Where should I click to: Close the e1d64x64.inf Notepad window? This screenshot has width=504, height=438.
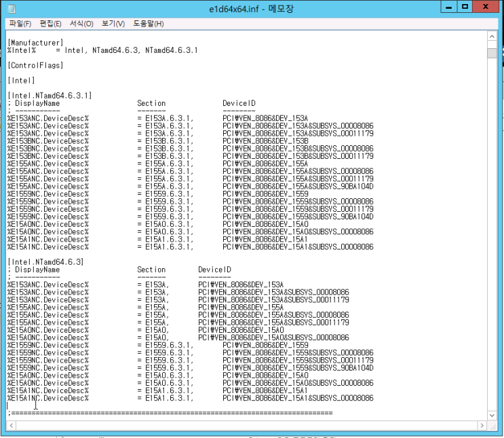coord(486,7)
